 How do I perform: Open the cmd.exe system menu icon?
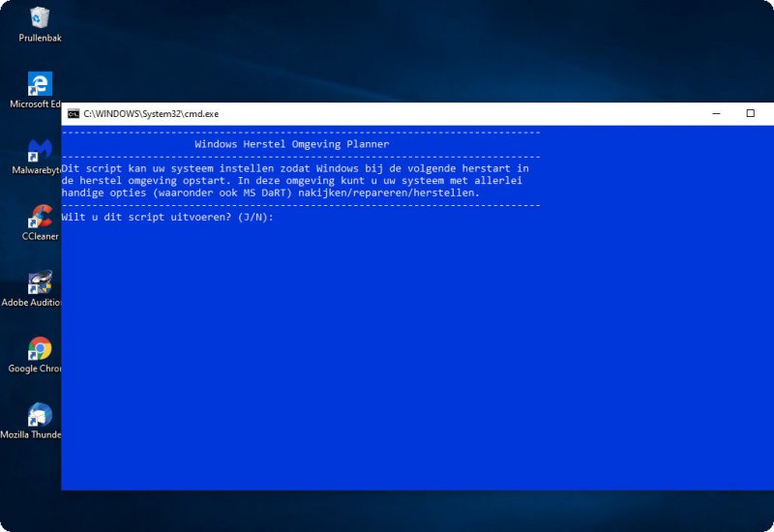(73, 113)
